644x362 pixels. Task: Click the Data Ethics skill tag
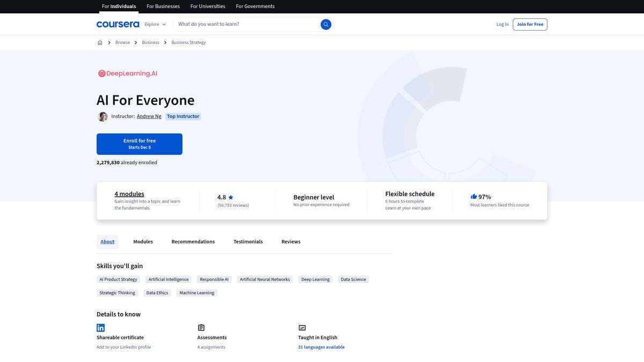click(x=157, y=293)
